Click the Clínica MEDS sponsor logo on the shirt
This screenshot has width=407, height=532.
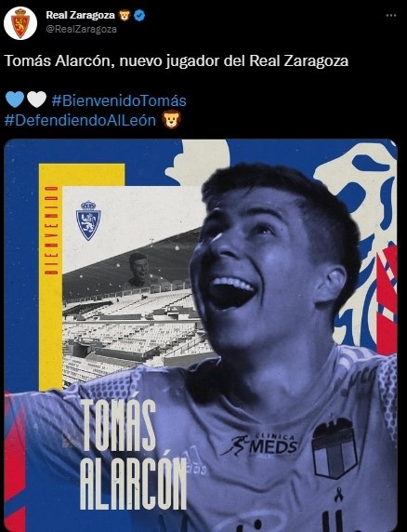pos(260,445)
